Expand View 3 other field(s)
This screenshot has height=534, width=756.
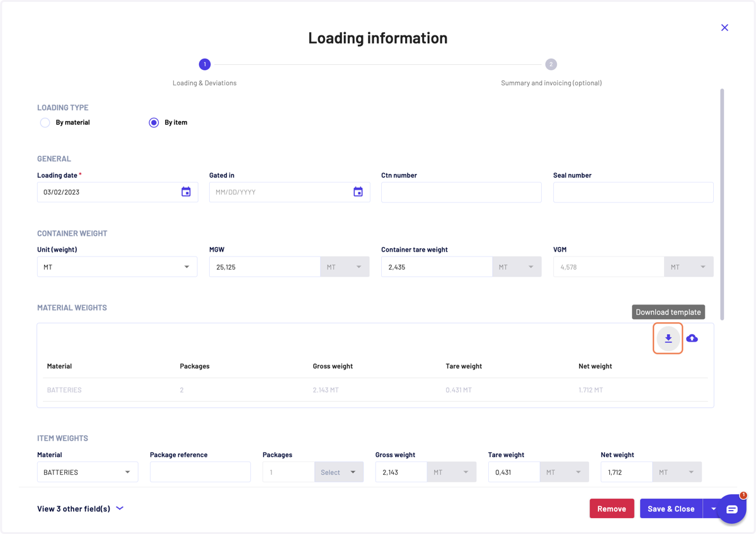point(80,509)
